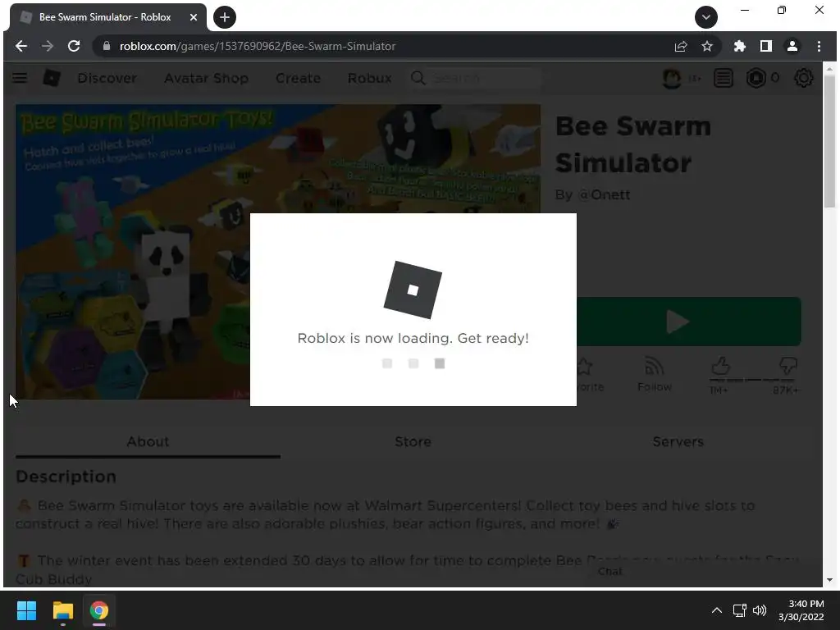Image resolution: width=840 pixels, height=630 pixels.
Task: Click the green Play game button
Action: click(689, 322)
